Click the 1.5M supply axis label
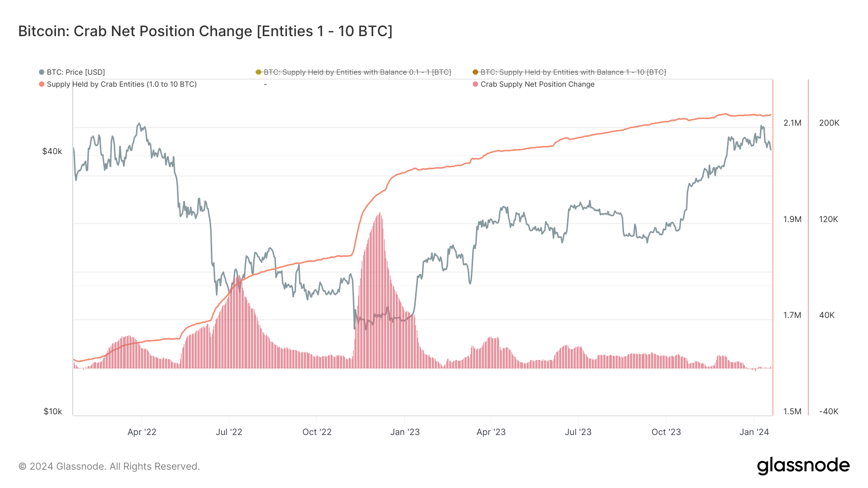Screen dimensions: 868x488 [792, 412]
